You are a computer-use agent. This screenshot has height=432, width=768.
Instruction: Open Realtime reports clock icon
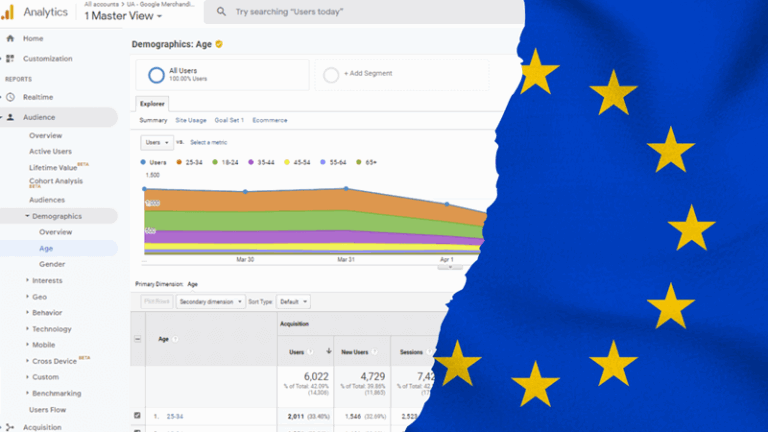point(10,97)
